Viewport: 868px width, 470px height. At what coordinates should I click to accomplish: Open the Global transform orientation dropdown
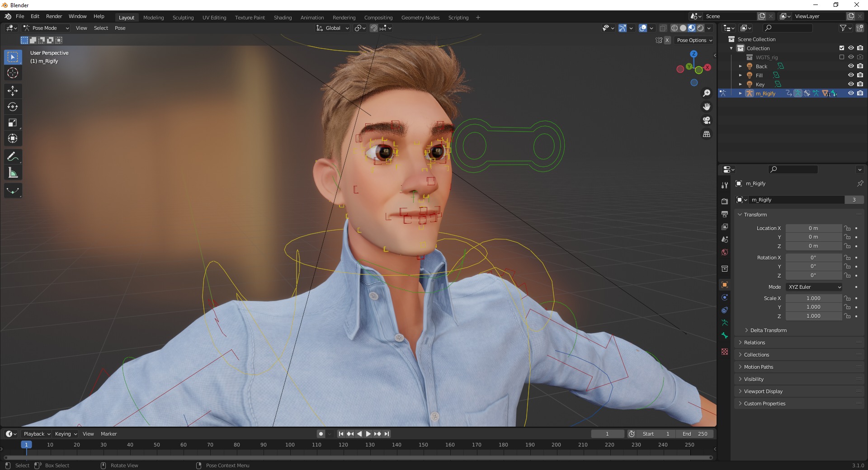point(333,28)
